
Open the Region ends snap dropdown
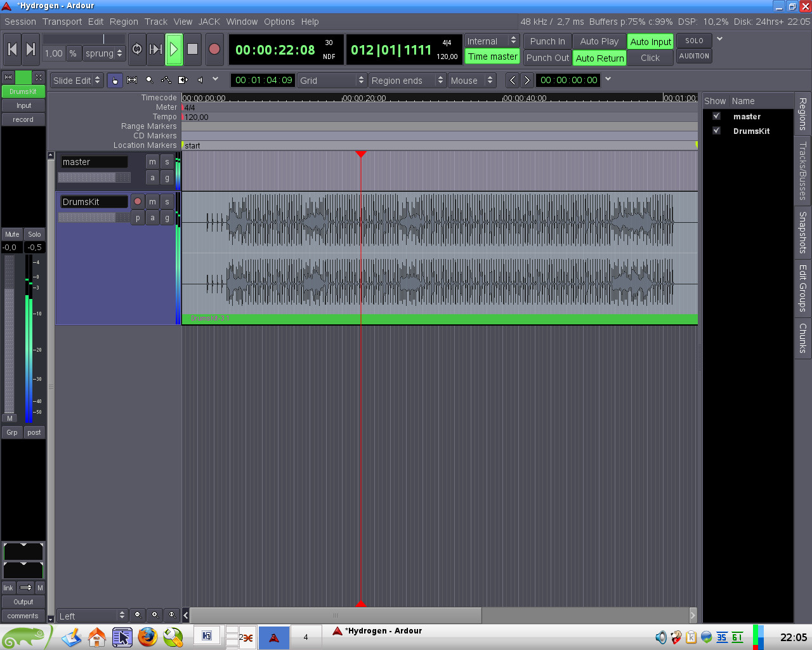pos(407,81)
